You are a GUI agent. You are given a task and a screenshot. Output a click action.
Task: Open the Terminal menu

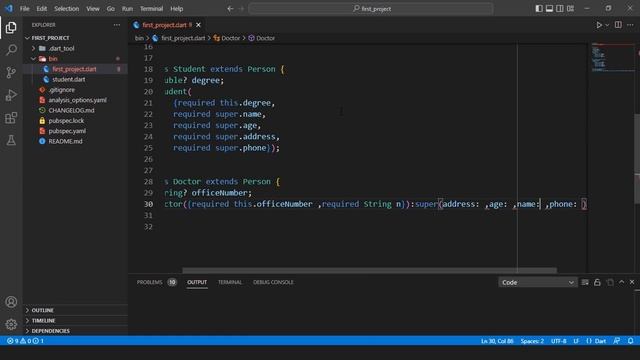pos(151,9)
